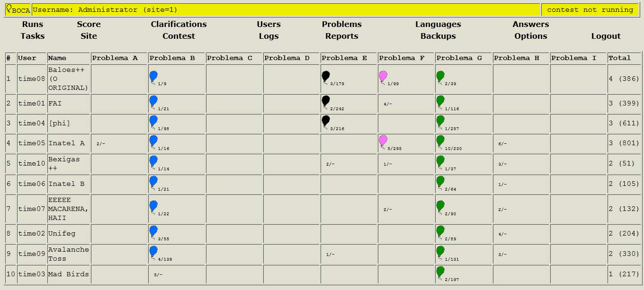Click time09's blue balloon for Problema B
The width and height of the screenshot is (644, 290).
(153, 252)
